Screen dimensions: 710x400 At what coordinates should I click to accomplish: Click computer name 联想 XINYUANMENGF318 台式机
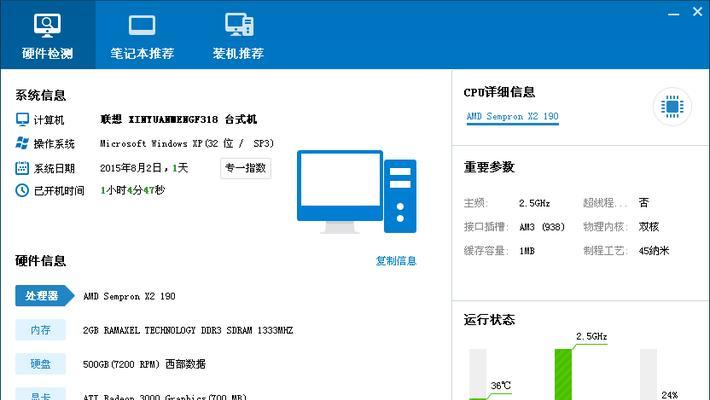point(178,120)
